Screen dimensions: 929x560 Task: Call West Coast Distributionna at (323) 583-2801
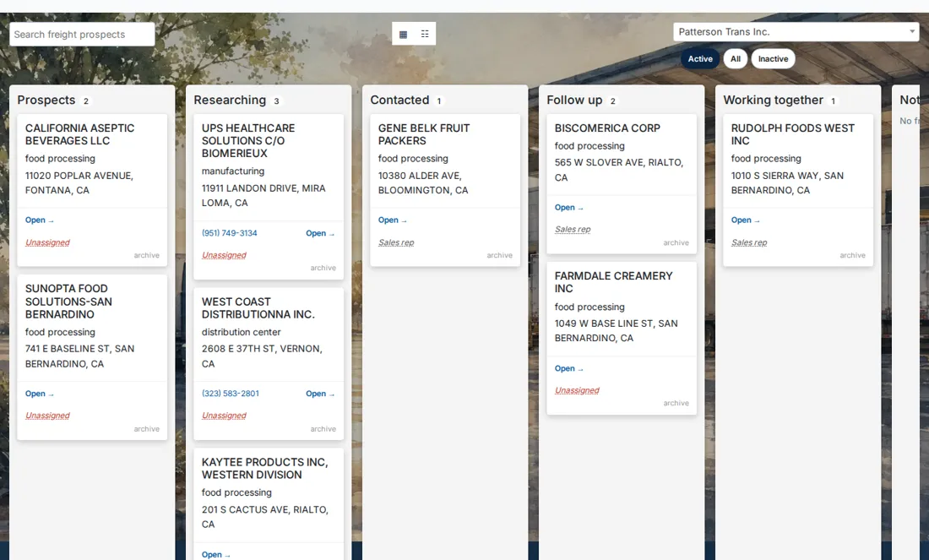231,394
